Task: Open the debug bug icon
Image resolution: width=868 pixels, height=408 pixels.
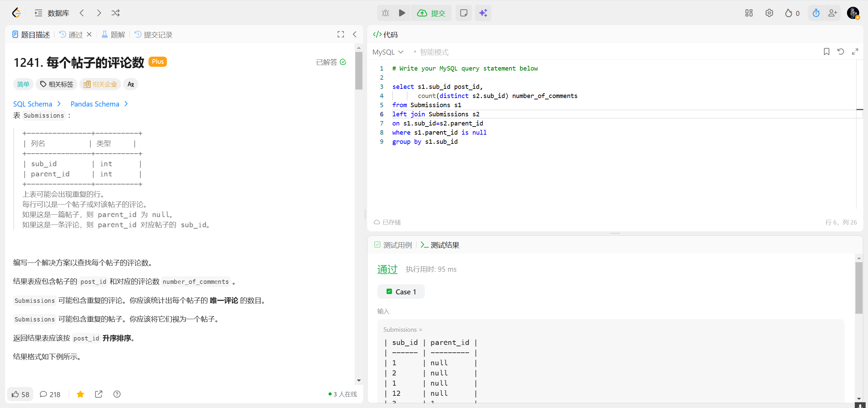Action: [x=386, y=13]
